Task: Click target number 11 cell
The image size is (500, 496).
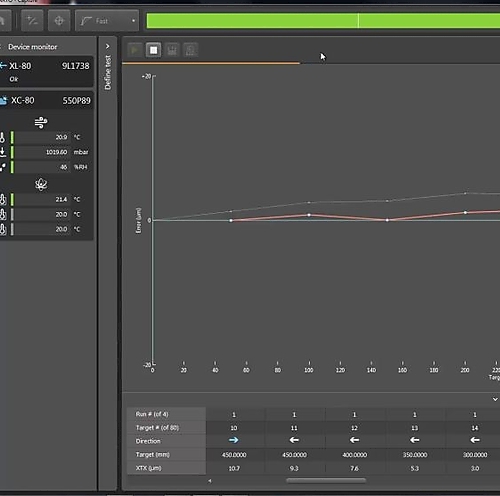Action: tap(294, 428)
